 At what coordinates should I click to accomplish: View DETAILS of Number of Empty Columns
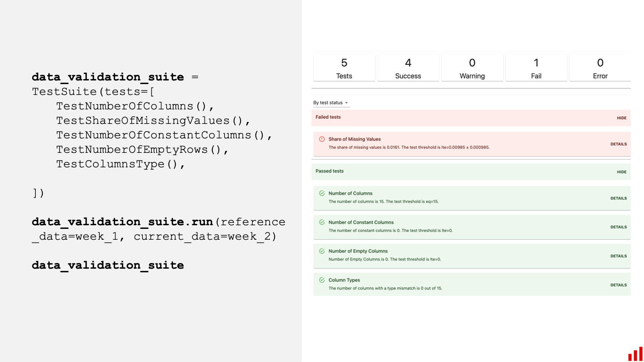(619, 256)
